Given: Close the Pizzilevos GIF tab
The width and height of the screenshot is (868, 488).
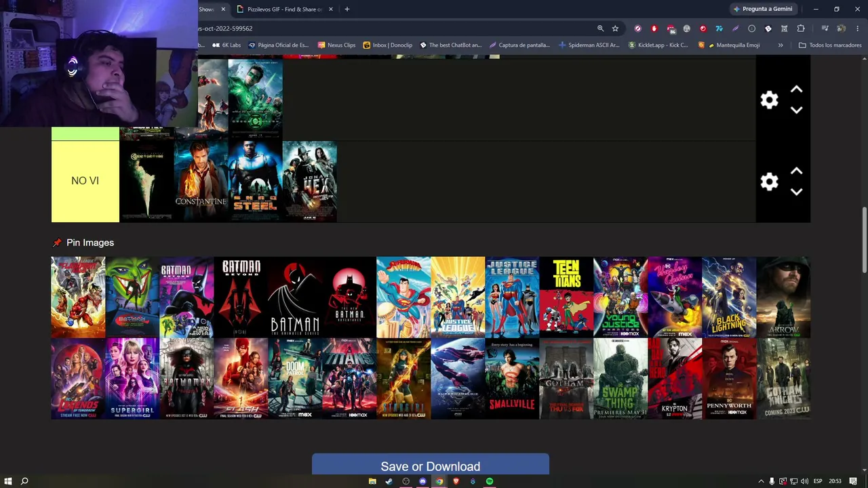Looking at the screenshot, I should pos(331,9).
